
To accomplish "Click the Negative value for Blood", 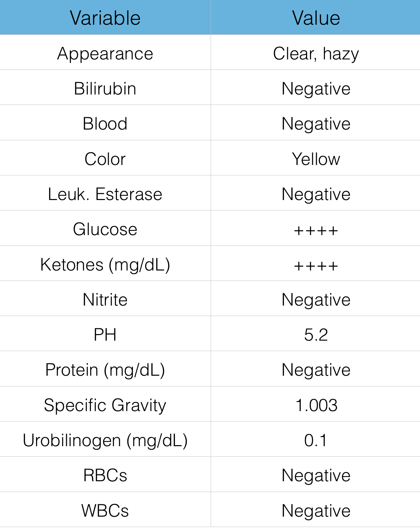I will (316, 124).
